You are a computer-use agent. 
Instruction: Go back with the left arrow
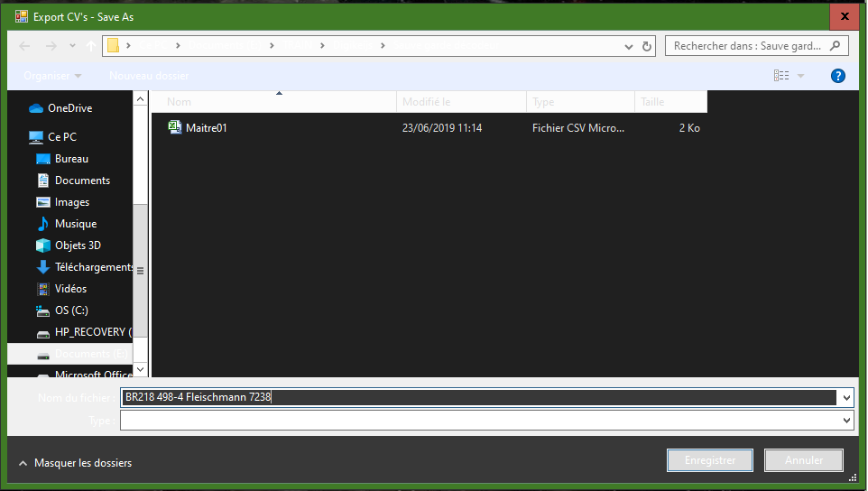point(24,46)
